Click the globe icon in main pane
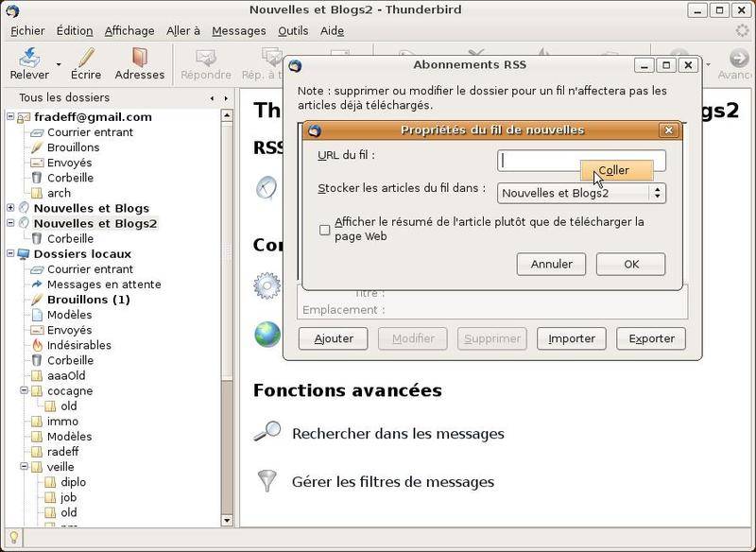Image resolution: width=756 pixels, height=552 pixels. 267,334
